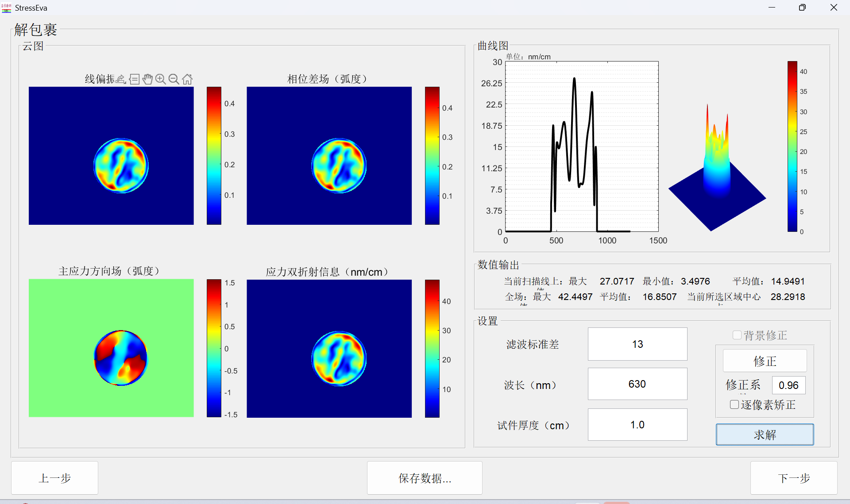Select the zoom in magnifier

[161, 79]
